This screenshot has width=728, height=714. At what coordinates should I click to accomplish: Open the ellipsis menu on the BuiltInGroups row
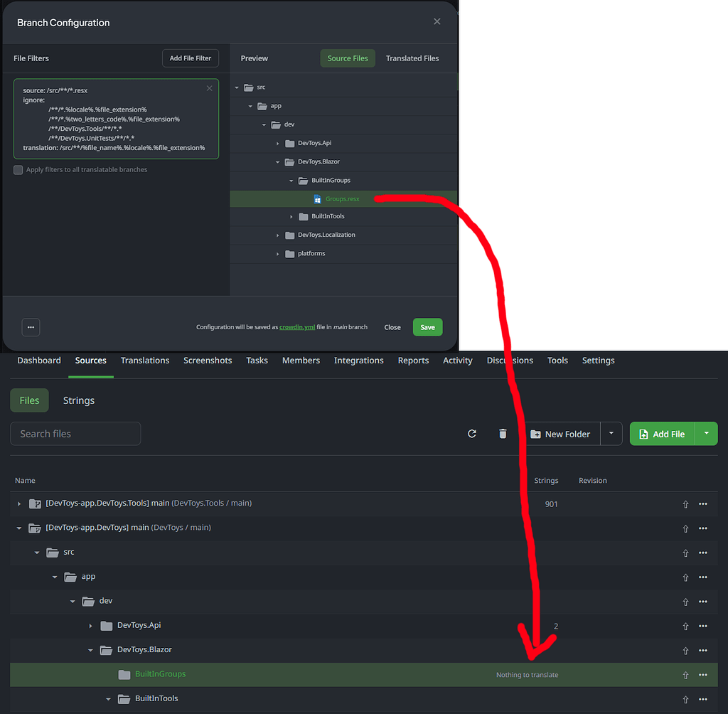(702, 674)
